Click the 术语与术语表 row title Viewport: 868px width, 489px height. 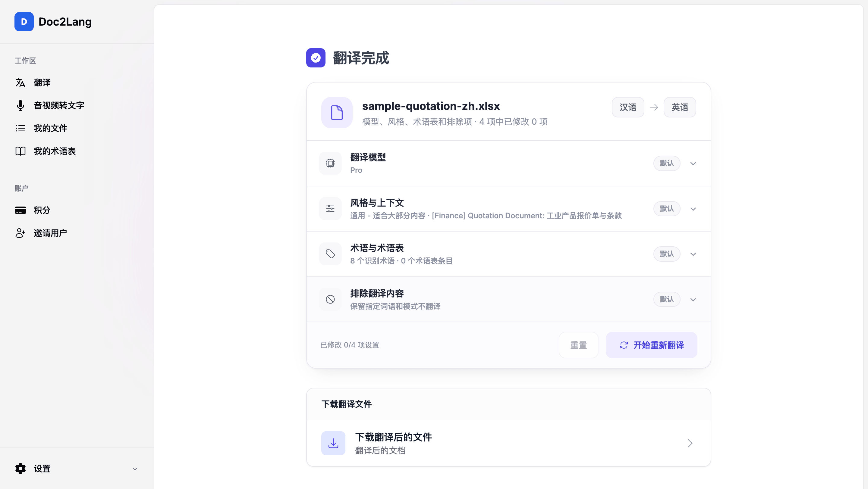[x=377, y=248]
